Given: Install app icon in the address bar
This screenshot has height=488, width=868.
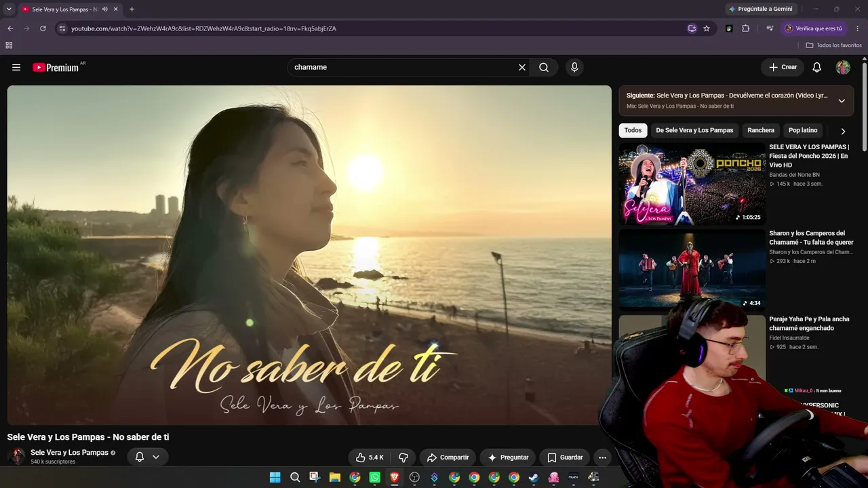Looking at the screenshot, I should point(692,28).
